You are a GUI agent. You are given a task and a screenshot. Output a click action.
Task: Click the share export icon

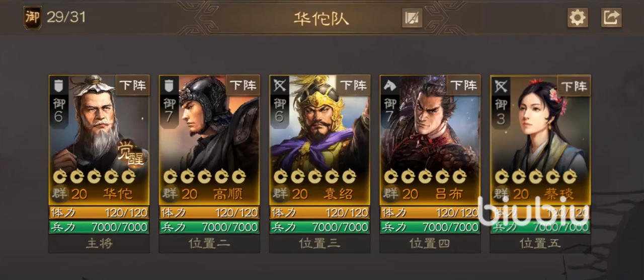pyautogui.click(x=611, y=18)
